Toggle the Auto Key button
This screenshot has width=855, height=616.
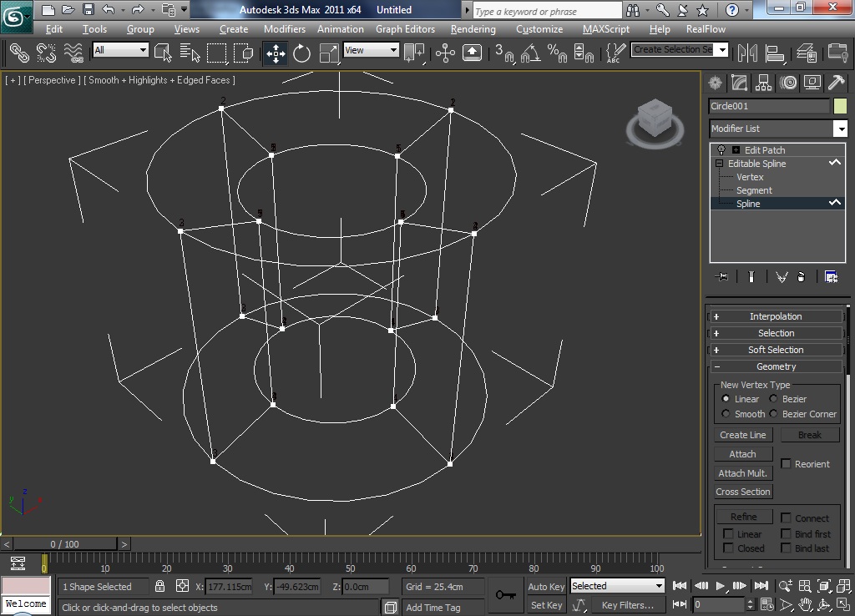546,587
